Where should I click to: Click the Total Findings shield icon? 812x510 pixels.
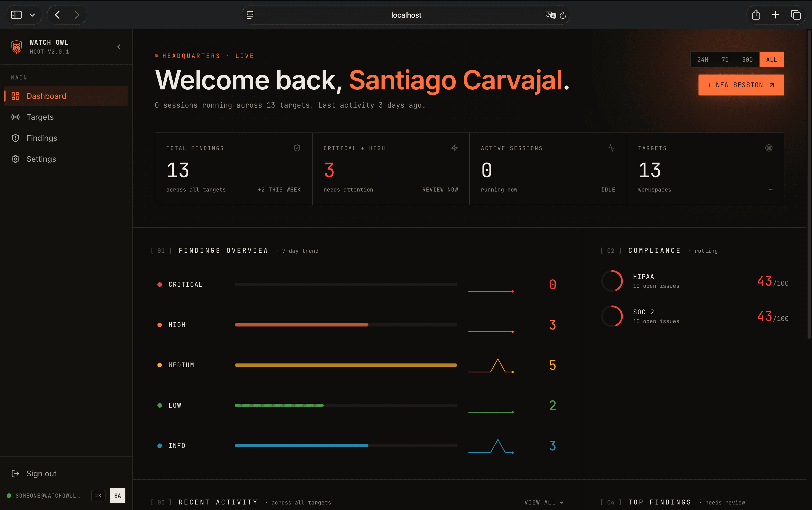297,148
